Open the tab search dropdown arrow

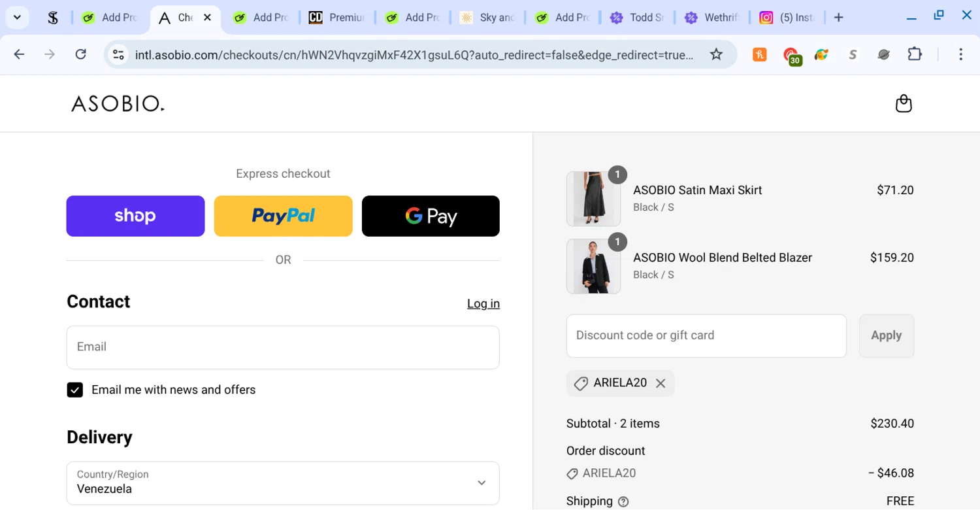click(x=17, y=18)
